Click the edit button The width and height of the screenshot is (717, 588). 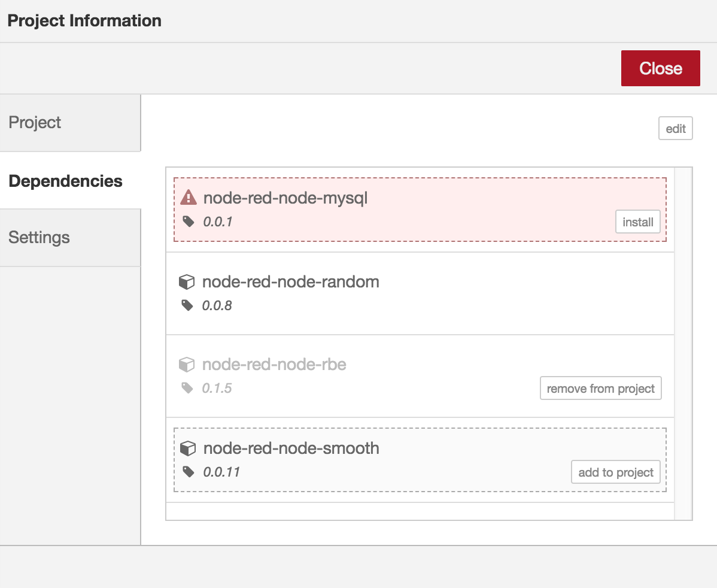pyautogui.click(x=675, y=128)
